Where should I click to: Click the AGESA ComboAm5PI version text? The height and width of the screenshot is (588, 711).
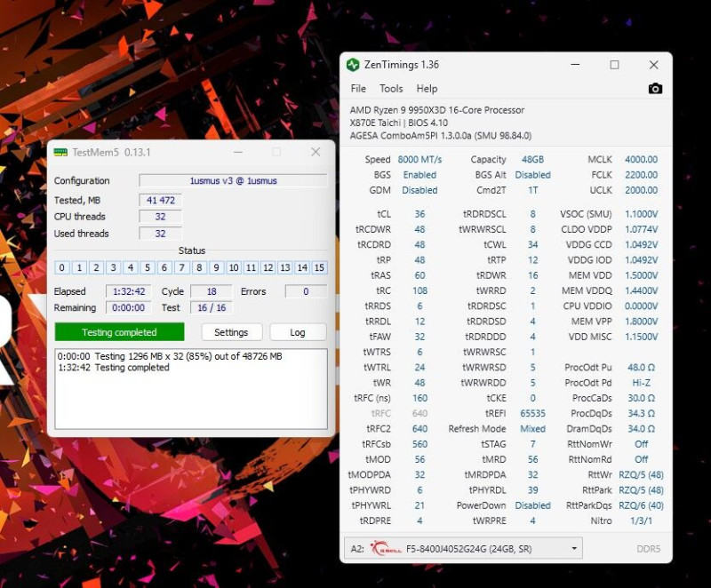pyautogui.click(x=440, y=135)
